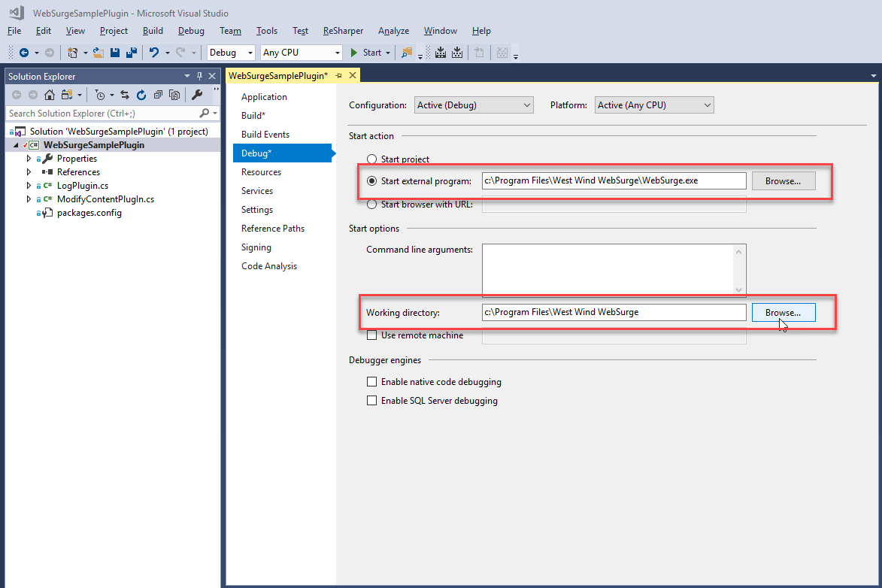
Task: Click the Refresh icon in Solution Explorer
Action: click(141, 95)
